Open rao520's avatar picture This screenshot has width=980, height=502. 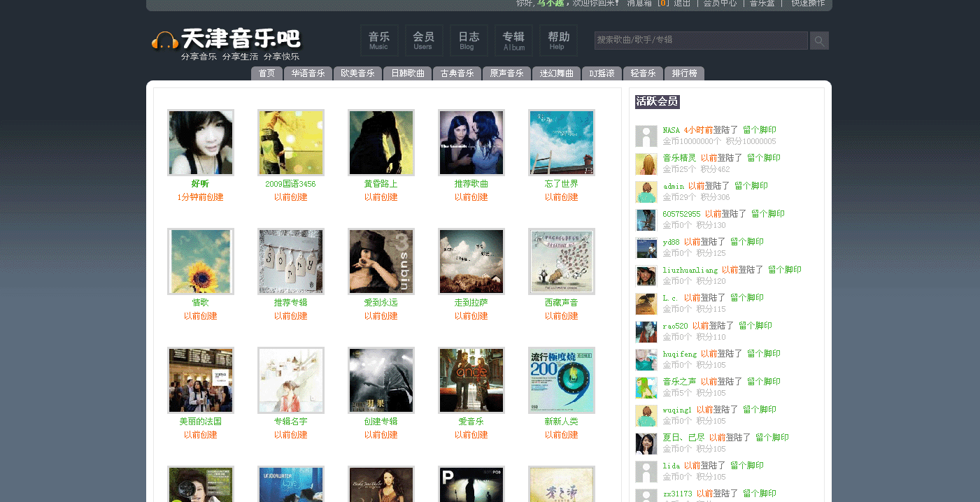point(646,331)
